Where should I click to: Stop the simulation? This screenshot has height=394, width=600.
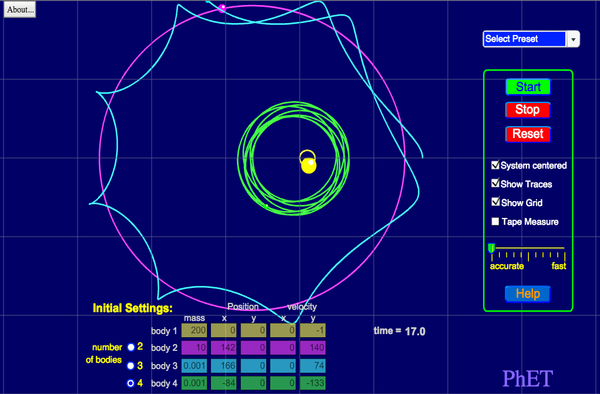pos(528,110)
